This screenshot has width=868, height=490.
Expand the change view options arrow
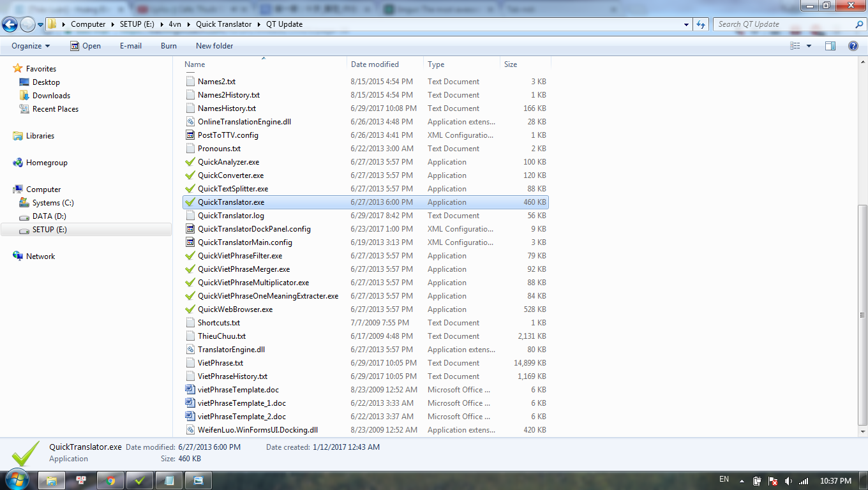pyautogui.click(x=809, y=46)
